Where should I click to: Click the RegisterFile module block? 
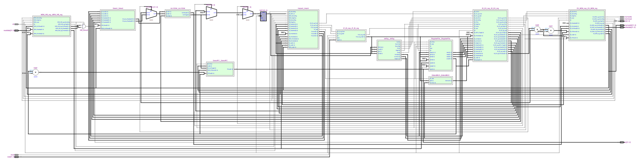(440, 55)
